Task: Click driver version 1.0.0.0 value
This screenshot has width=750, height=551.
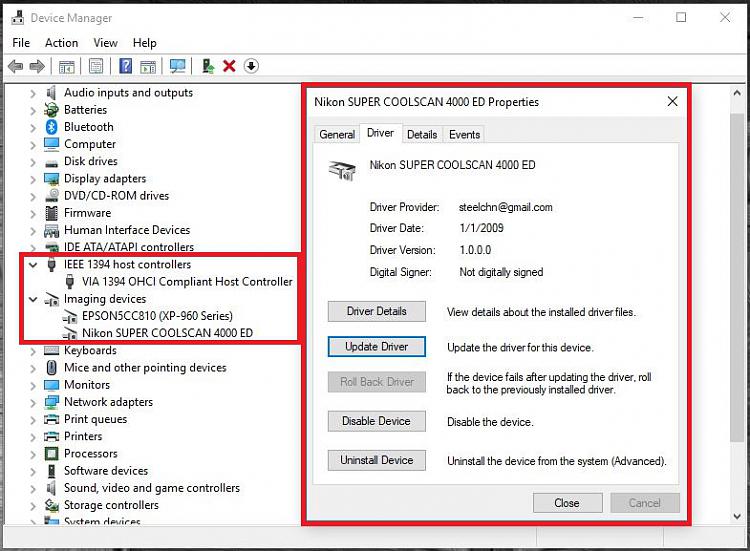Action: (x=475, y=250)
